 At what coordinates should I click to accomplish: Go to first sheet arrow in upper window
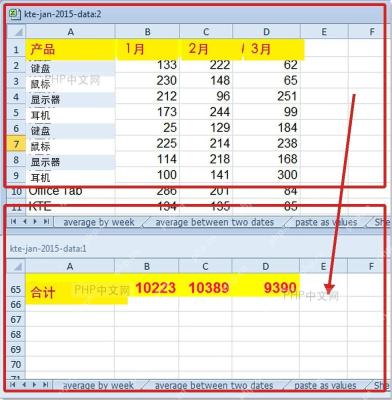tap(14, 222)
